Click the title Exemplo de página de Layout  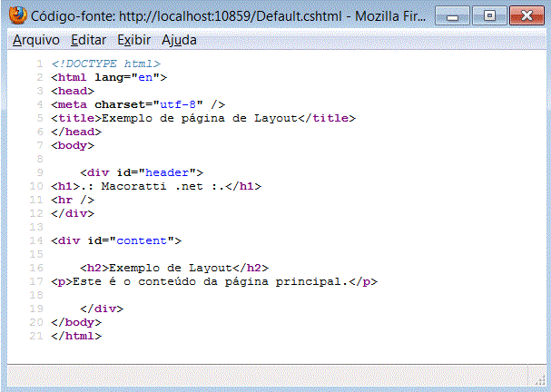(x=203, y=118)
